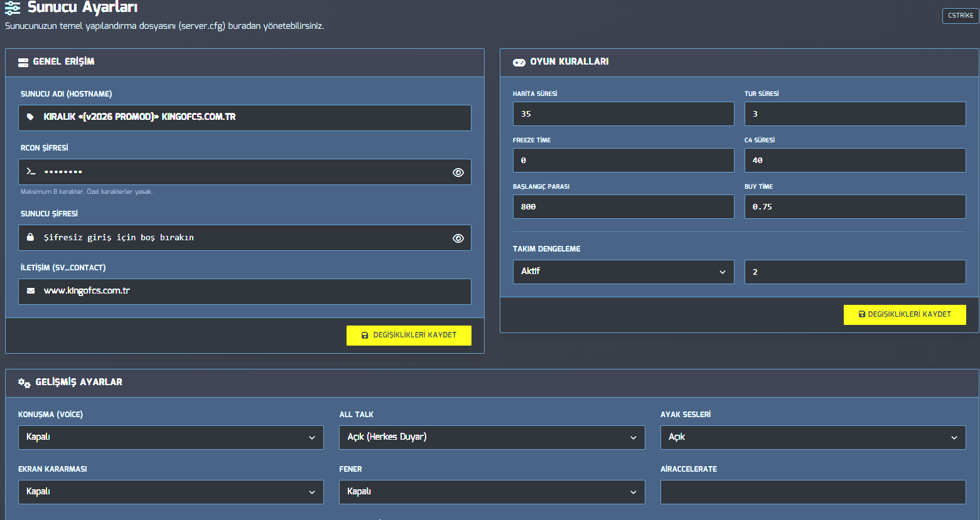The image size is (980, 520).
Task: Click the CSTRİKE badge button
Action: click(961, 16)
